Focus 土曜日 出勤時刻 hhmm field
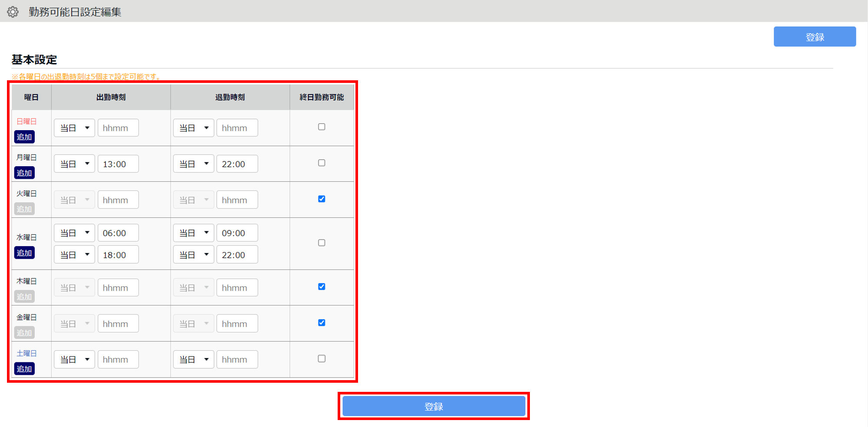 [x=118, y=360]
